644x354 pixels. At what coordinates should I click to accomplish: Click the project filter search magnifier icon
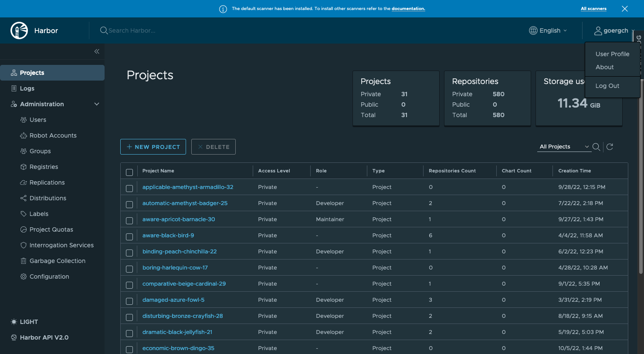(597, 147)
